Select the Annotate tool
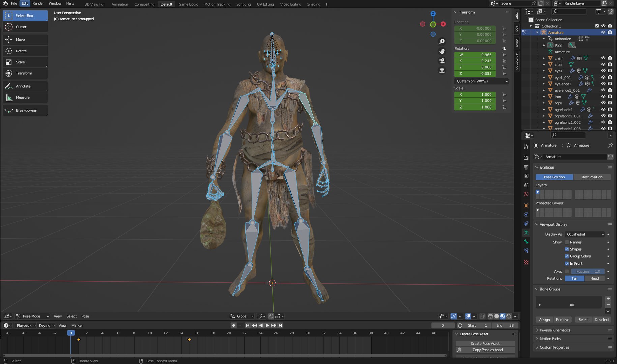617x364 pixels. coord(25,86)
